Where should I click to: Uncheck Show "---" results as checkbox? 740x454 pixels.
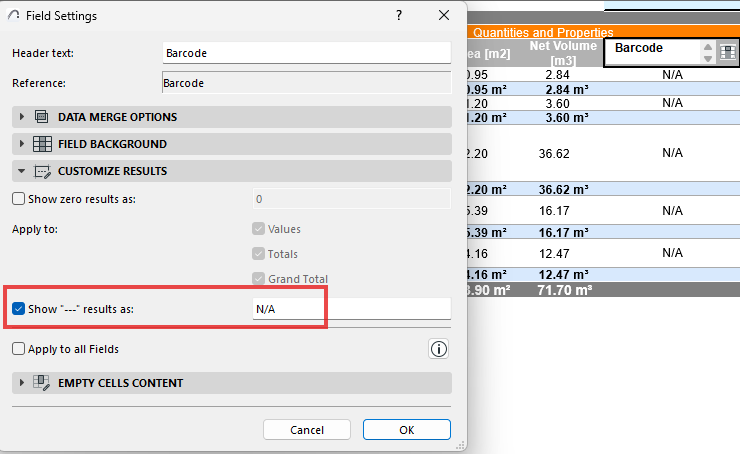(19, 309)
